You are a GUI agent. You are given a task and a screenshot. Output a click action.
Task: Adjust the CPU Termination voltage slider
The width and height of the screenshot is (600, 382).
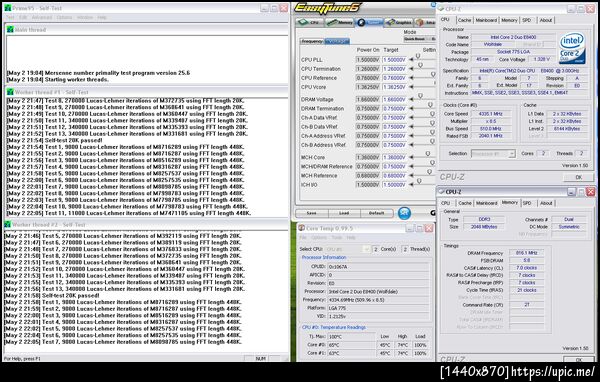point(420,65)
